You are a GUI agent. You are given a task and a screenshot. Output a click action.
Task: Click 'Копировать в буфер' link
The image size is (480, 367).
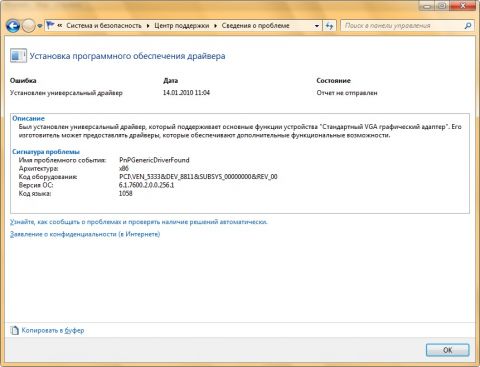coord(53,330)
